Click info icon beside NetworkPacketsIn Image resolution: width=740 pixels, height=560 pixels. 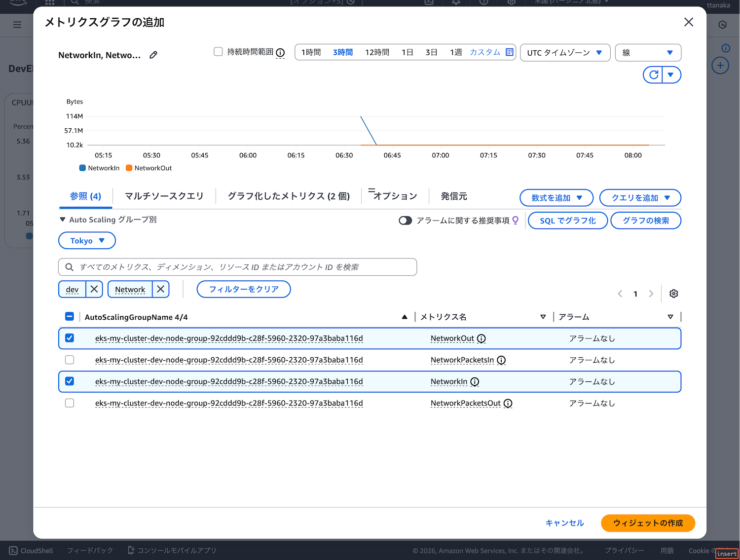(501, 360)
